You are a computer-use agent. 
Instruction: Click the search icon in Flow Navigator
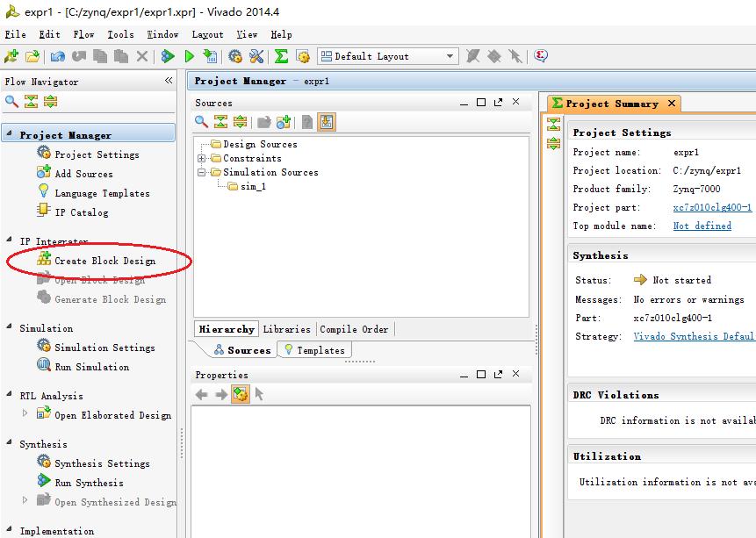point(11,102)
